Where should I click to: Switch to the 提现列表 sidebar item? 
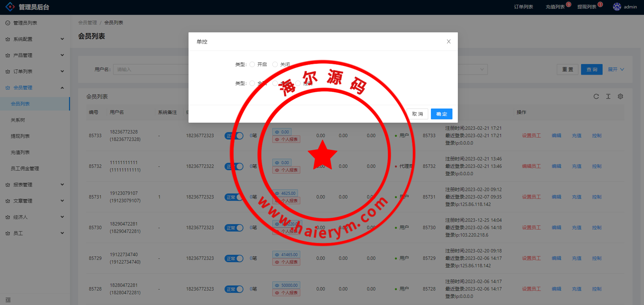point(20,136)
